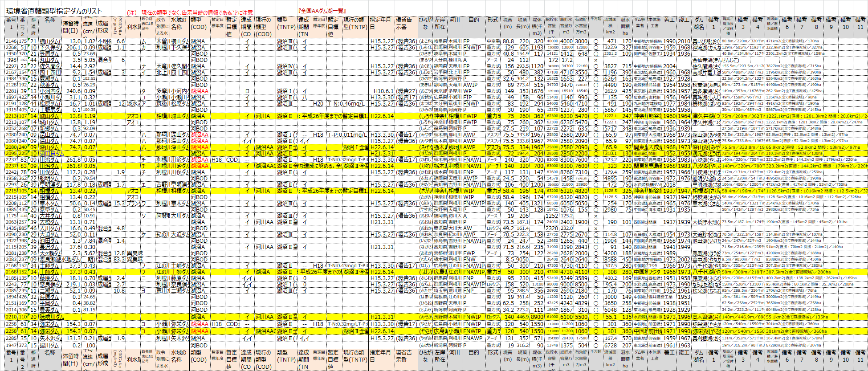Select the 河川A cell in 土師ダム row
Image resolution: width=868 pixels, height=371 pixels.
(265, 272)
